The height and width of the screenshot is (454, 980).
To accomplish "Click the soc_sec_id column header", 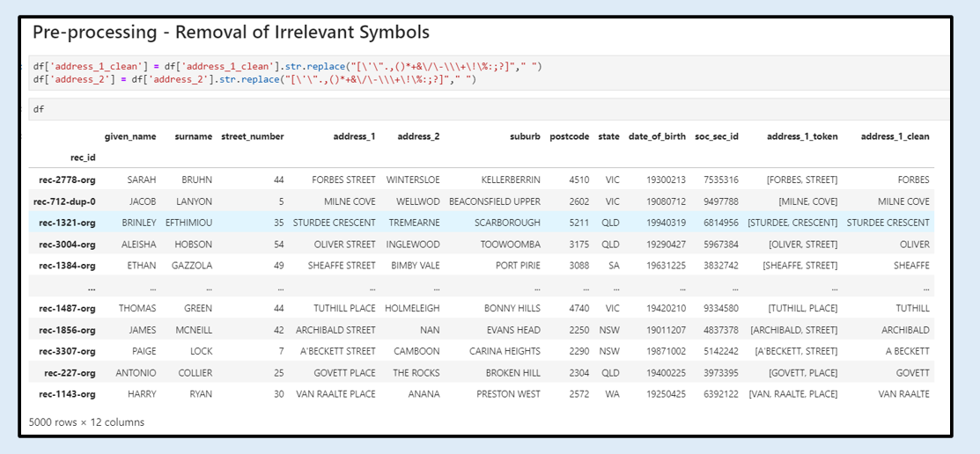I will (717, 136).
